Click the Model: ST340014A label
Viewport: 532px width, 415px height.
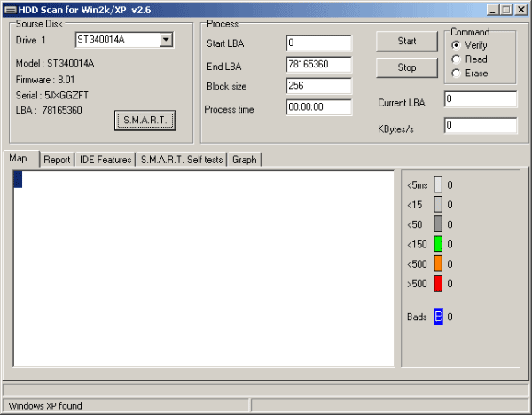coord(55,64)
